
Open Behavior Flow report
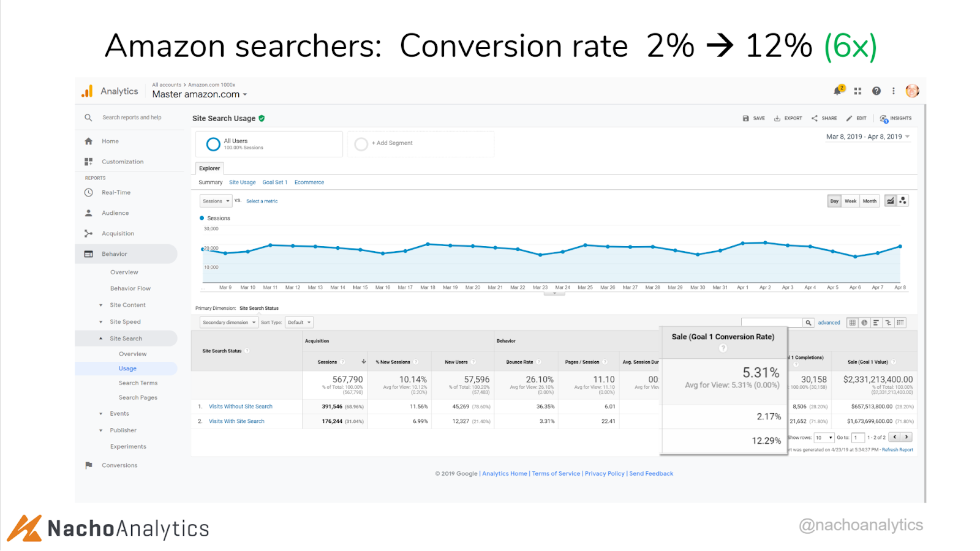coord(130,288)
